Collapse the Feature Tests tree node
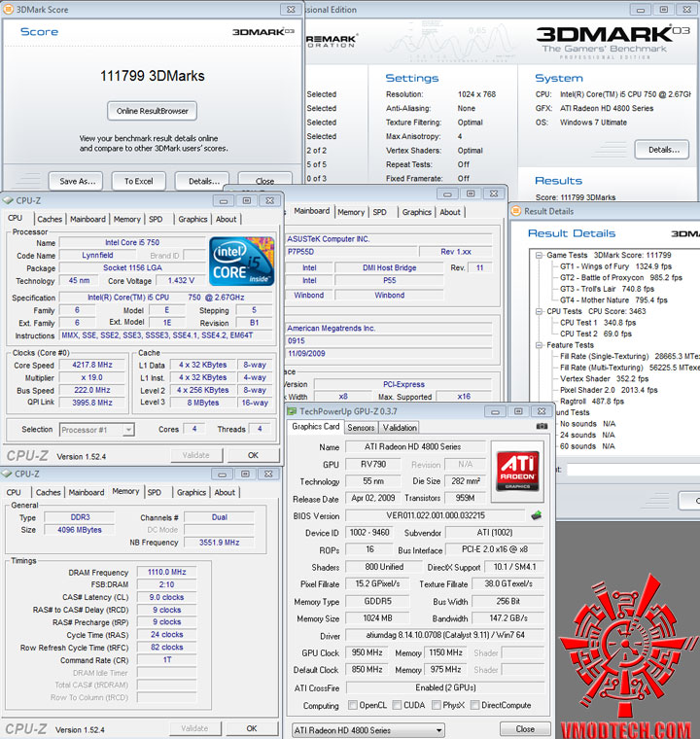This screenshot has width=700, height=739. pos(539,345)
